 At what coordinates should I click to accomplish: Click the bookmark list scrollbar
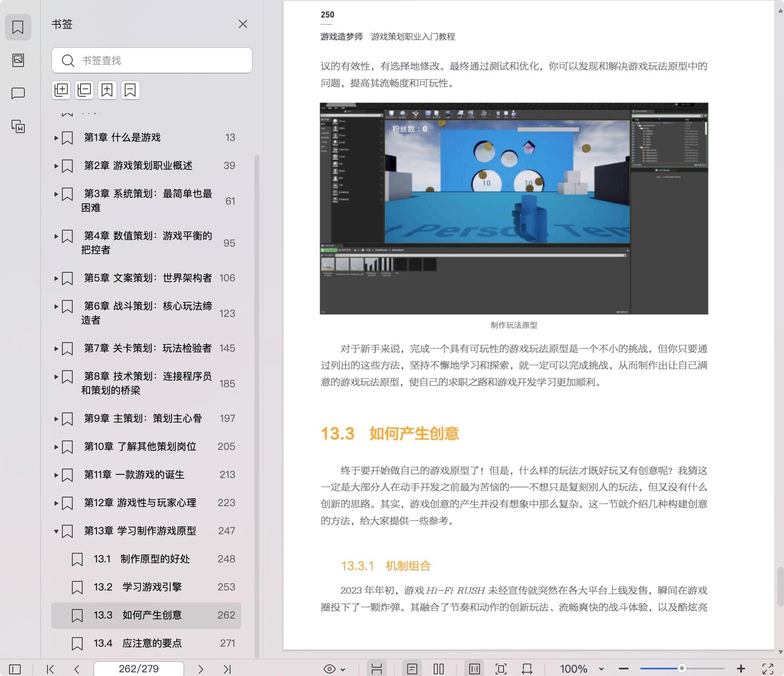pos(257,406)
